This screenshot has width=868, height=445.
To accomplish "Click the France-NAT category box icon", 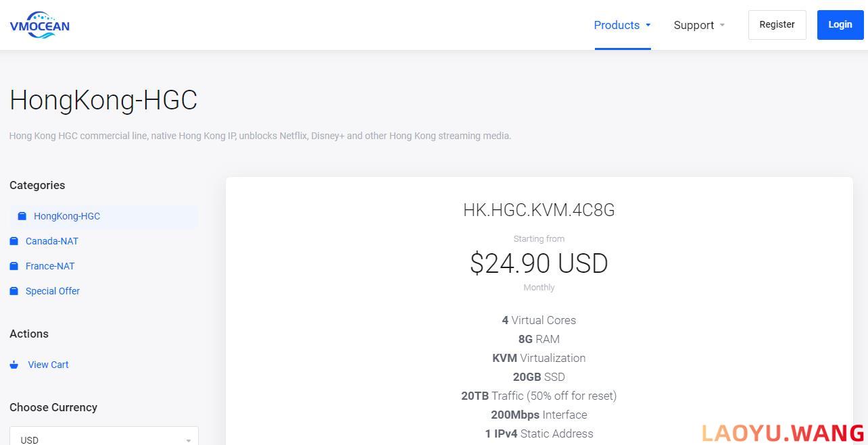I will pyautogui.click(x=14, y=266).
